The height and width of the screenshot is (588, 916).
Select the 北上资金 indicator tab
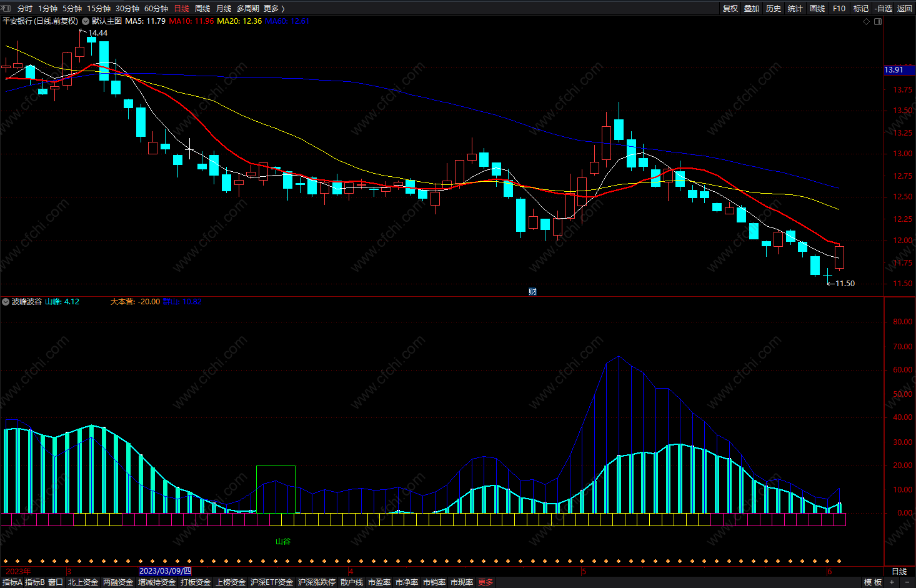click(83, 582)
